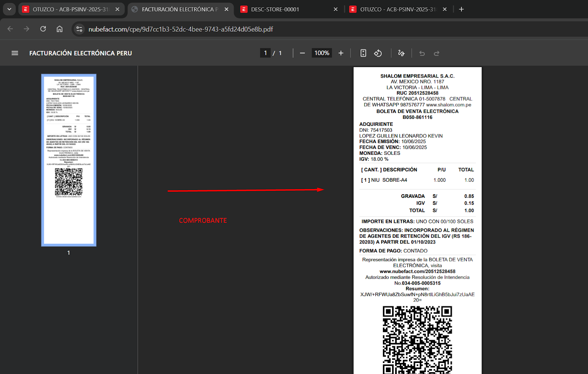
Task: Select page 1 thumbnail in sidebar
Action: click(x=69, y=160)
